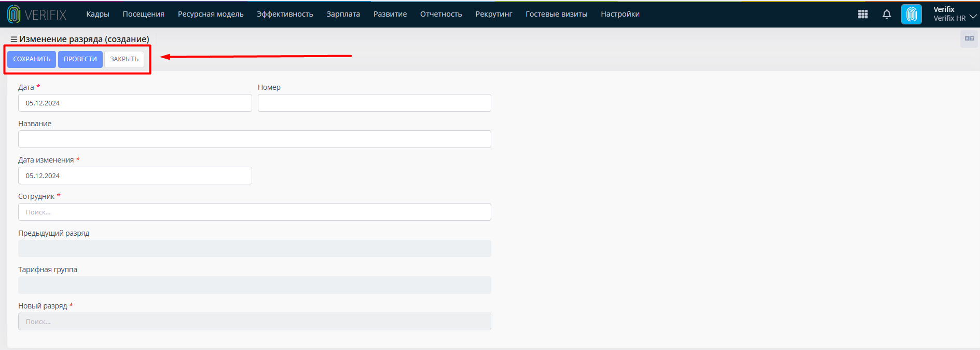The width and height of the screenshot is (980, 350).
Task: Click the page title Изменение разряда (создание)
Action: point(84,39)
